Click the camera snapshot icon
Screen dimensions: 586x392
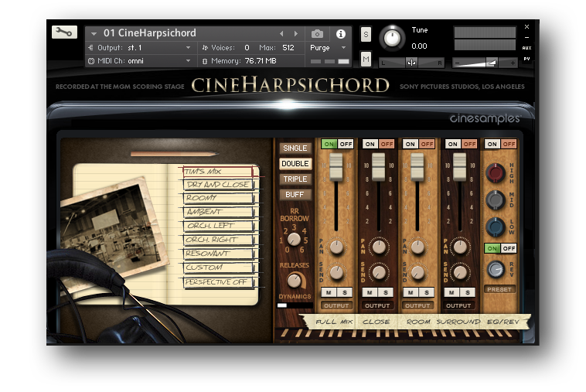[x=317, y=34]
